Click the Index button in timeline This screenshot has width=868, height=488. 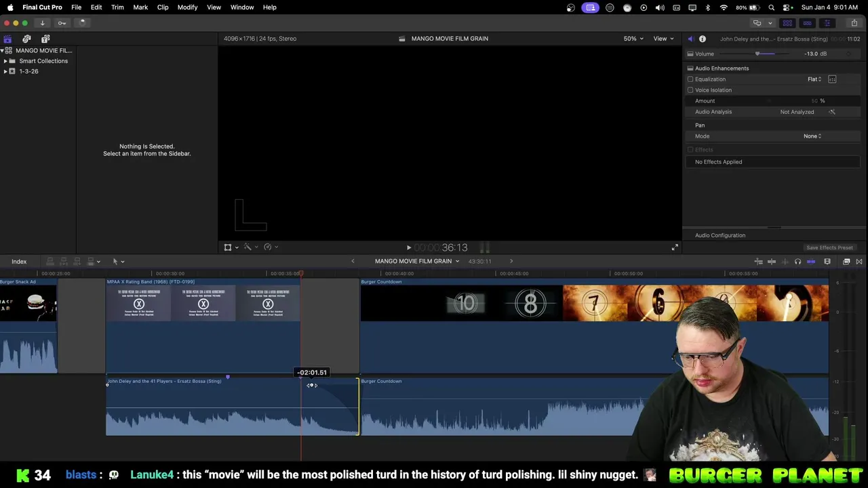[19, 262]
